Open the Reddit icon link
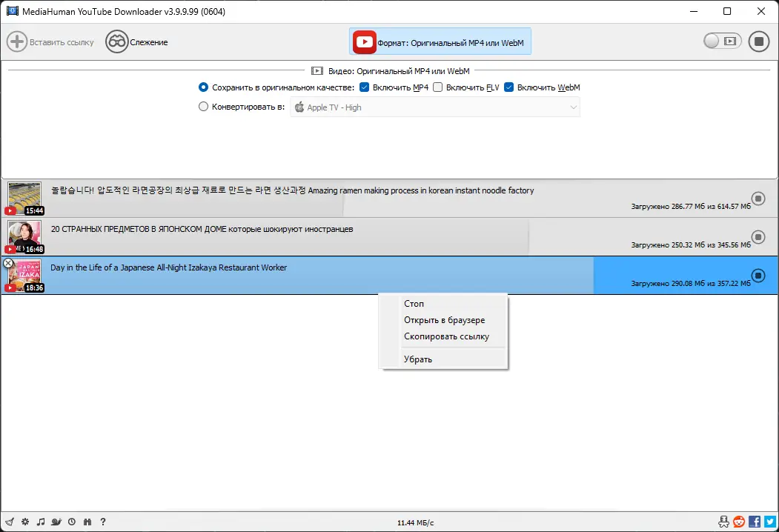779x532 pixels. (739, 522)
